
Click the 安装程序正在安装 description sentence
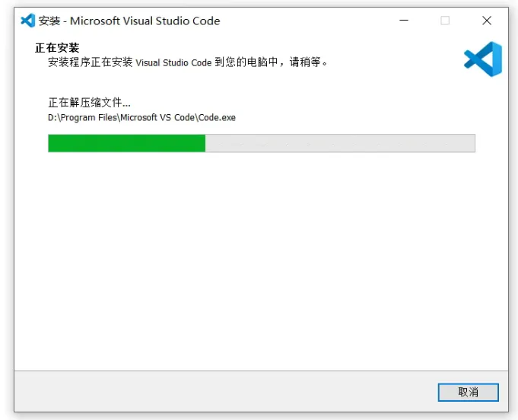[188, 62]
